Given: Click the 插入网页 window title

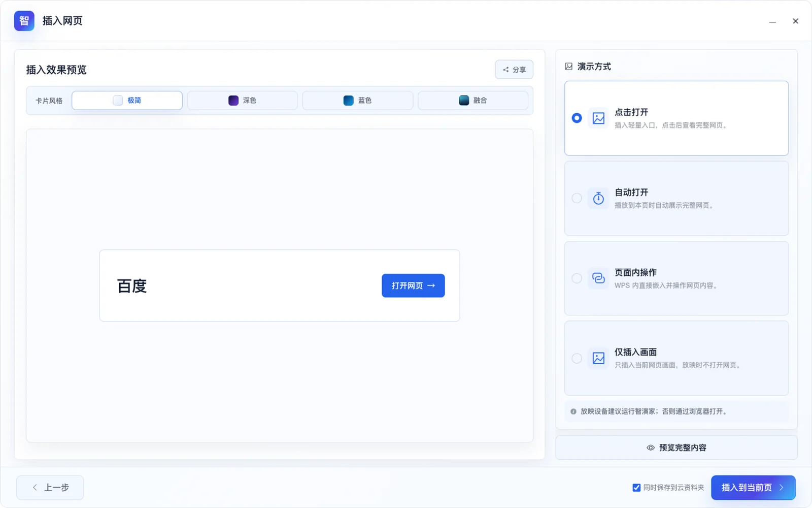Looking at the screenshot, I should tap(62, 21).
